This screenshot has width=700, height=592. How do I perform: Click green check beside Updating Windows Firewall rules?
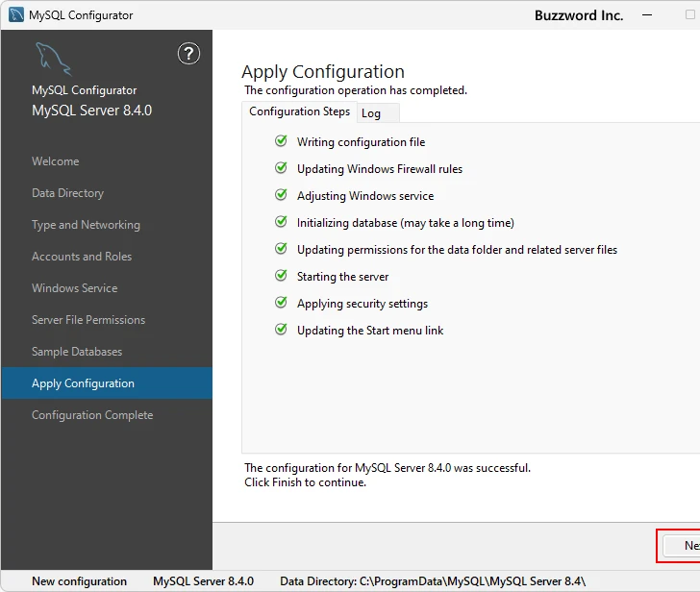pos(281,168)
